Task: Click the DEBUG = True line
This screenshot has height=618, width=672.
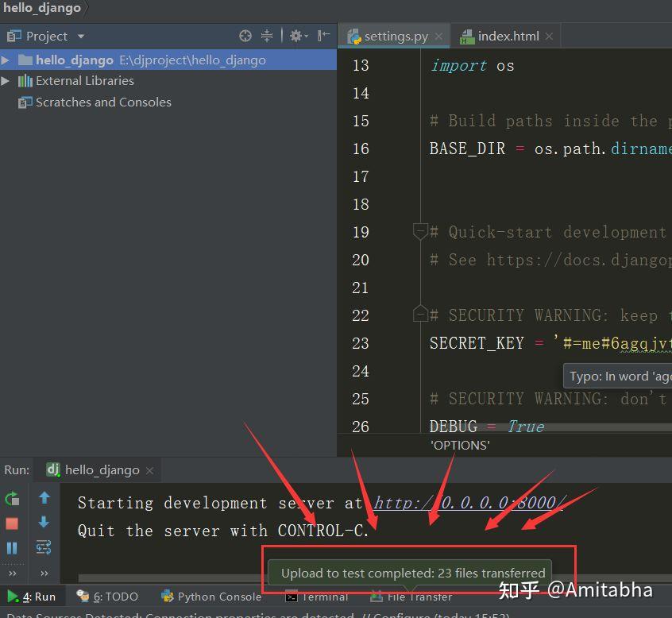Action: click(486, 426)
